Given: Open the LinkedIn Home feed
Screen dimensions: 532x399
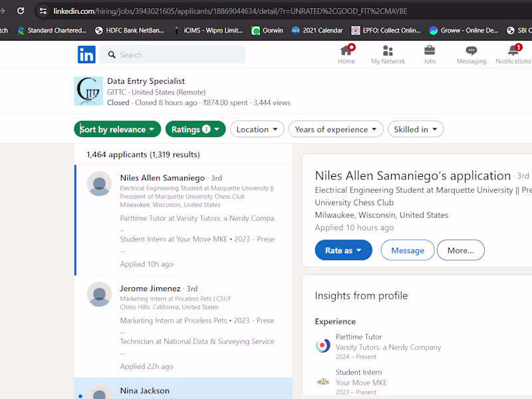Looking at the screenshot, I should click(346, 53).
